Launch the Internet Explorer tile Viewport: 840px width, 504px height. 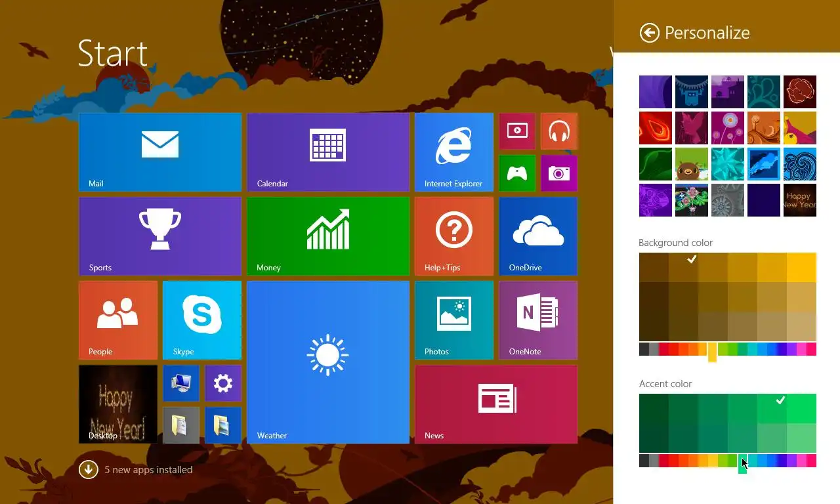pos(454,152)
